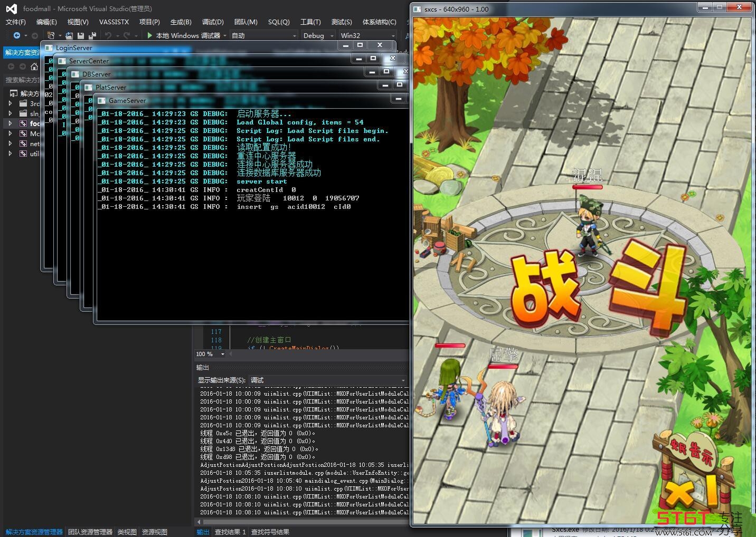The image size is (756, 537).
Task: Click Solution Explorer forward arrow icon
Action: 23,66
